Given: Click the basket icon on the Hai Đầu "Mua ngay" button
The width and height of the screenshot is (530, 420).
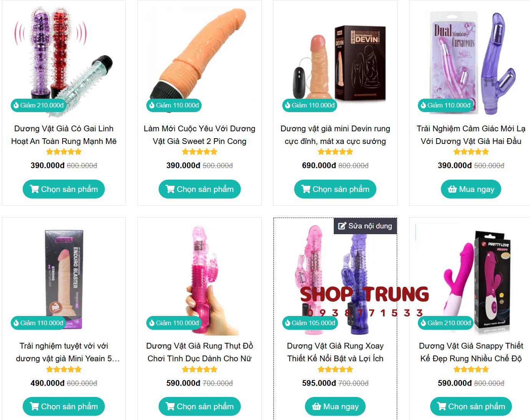Looking at the screenshot, I should [x=452, y=189].
